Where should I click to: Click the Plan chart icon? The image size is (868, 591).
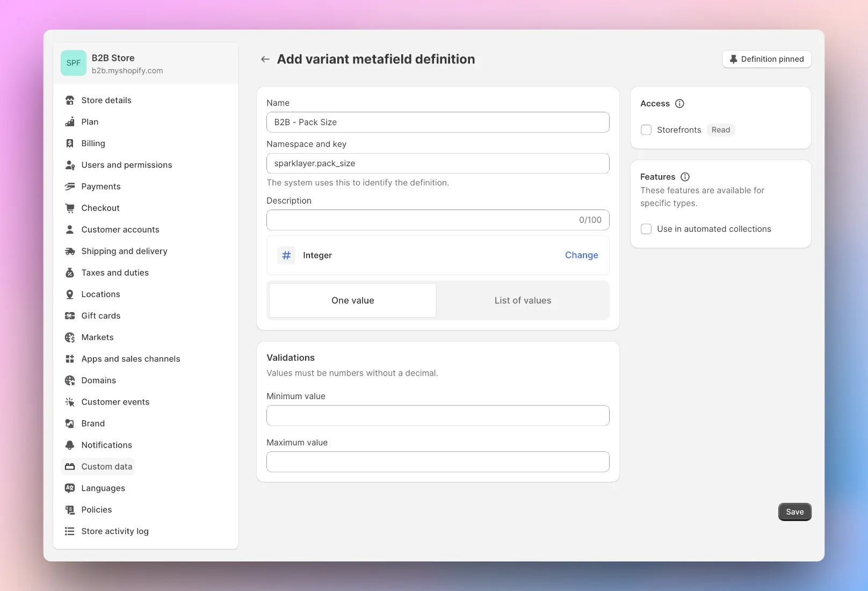coord(70,122)
